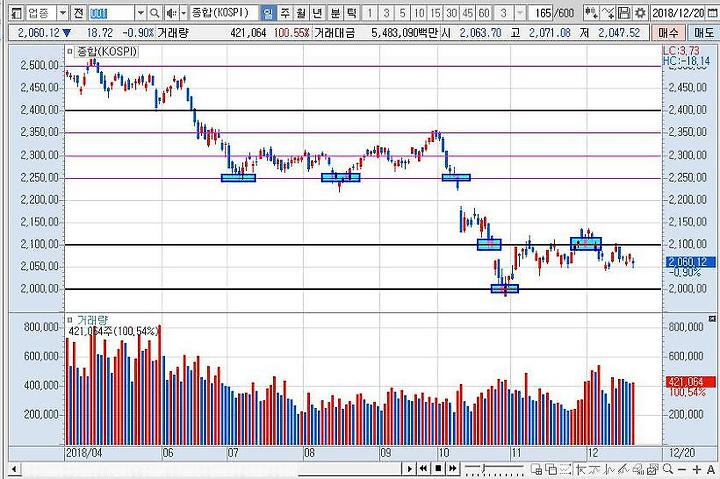Toggle the 거래량 legend square marker
The height and width of the screenshot is (479, 720).
point(70,320)
